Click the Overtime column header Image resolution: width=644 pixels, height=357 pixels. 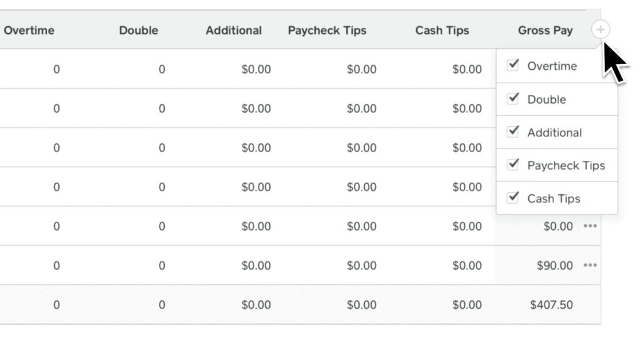tap(29, 30)
